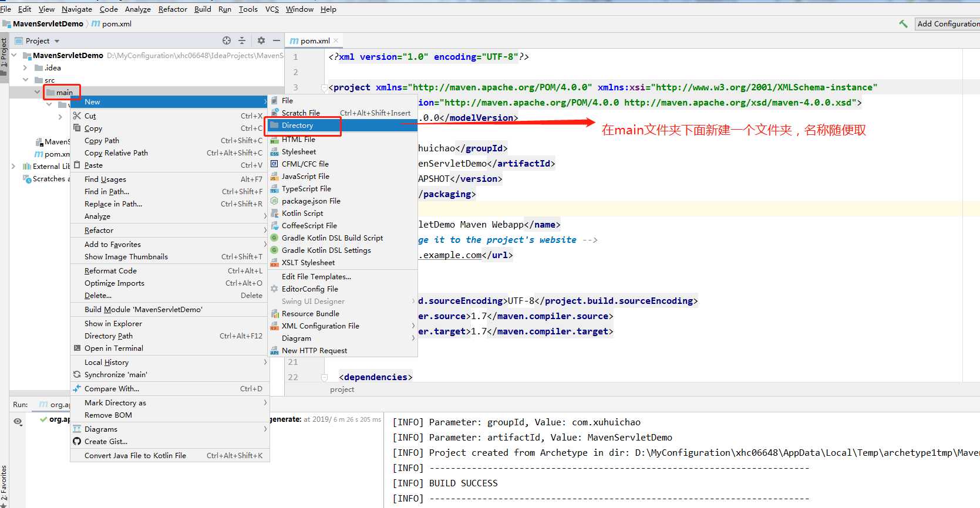Click the Diagrams icon in context menu

click(77, 429)
